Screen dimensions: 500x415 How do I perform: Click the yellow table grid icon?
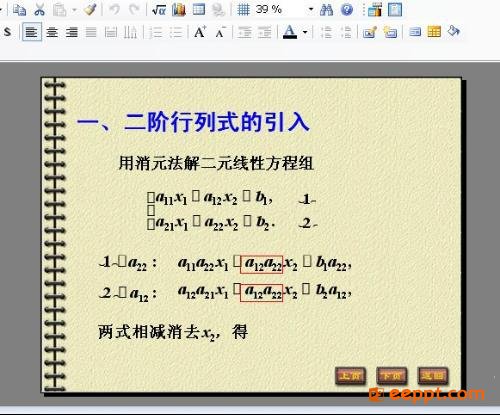point(434,32)
